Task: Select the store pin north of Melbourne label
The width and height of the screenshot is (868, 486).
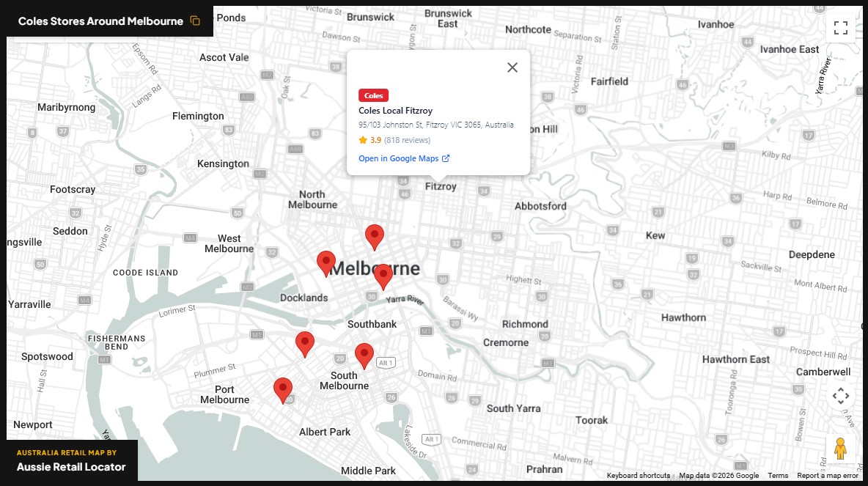Action: point(375,238)
